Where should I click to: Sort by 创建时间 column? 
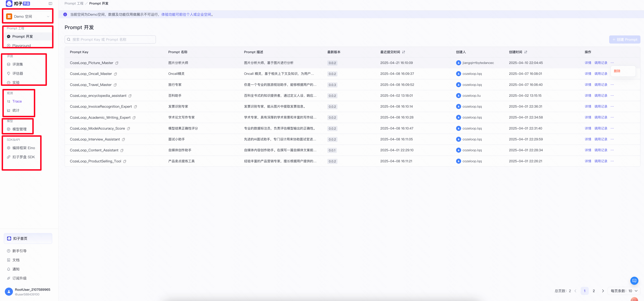click(526, 52)
